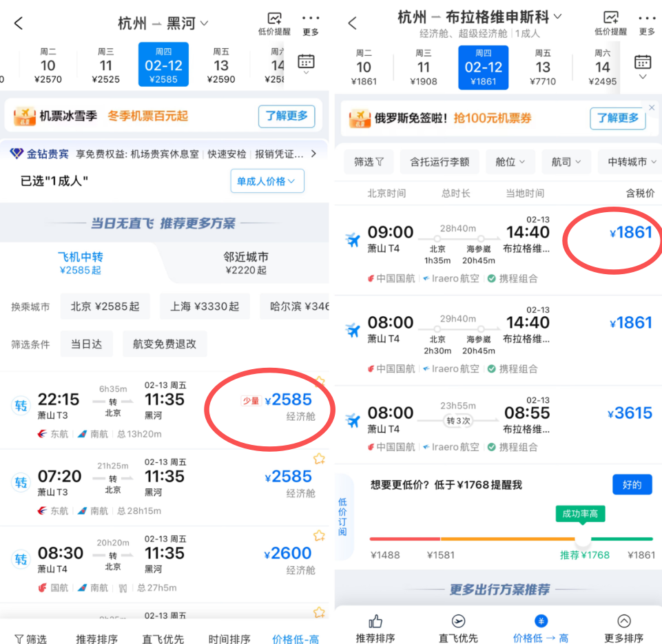Expand the 舱位 cabin class dropdown

pyautogui.click(x=510, y=161)
